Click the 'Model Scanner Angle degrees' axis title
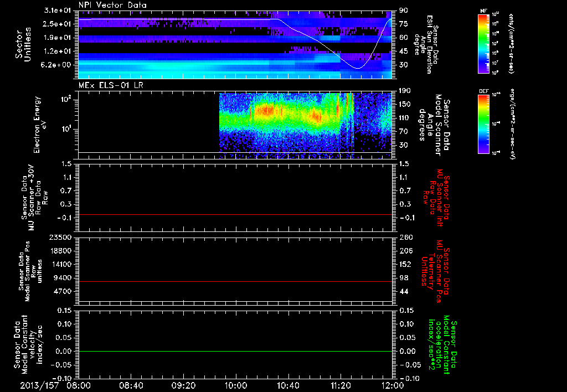This screenshot has width=567, height=392. 434,125
